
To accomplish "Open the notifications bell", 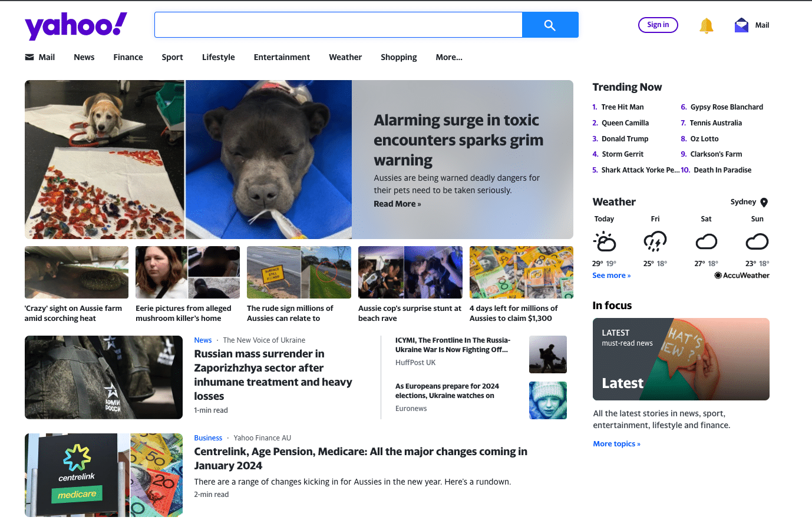I will (706, 25).
